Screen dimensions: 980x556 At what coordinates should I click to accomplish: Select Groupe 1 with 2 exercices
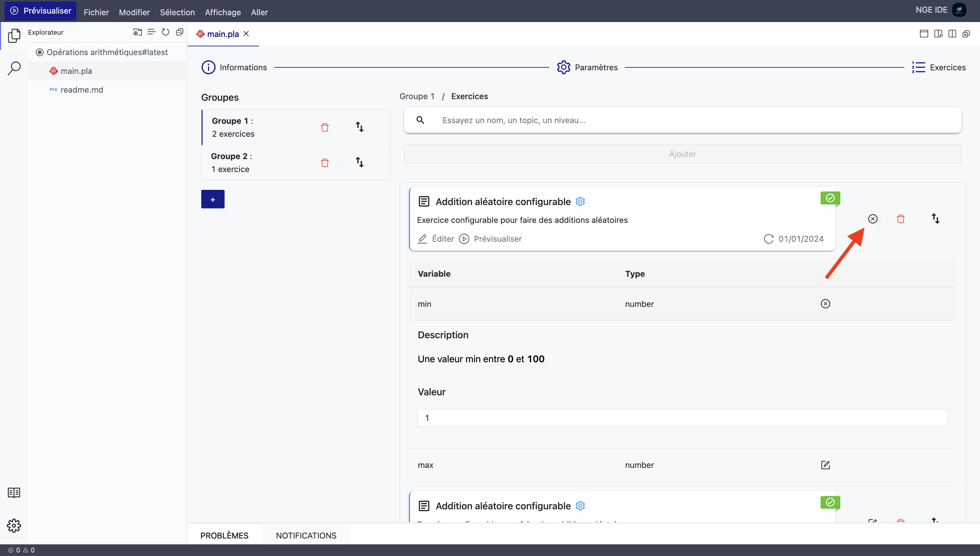[296, 127]
